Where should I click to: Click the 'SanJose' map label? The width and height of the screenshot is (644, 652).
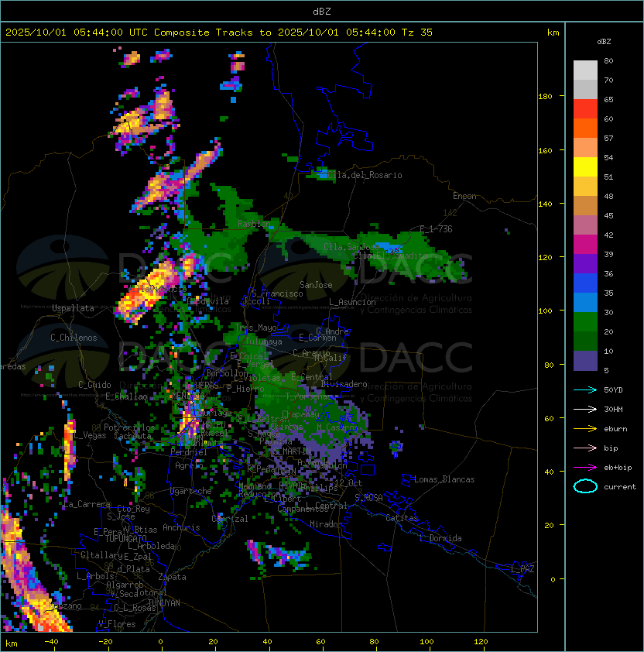(316, 285)
